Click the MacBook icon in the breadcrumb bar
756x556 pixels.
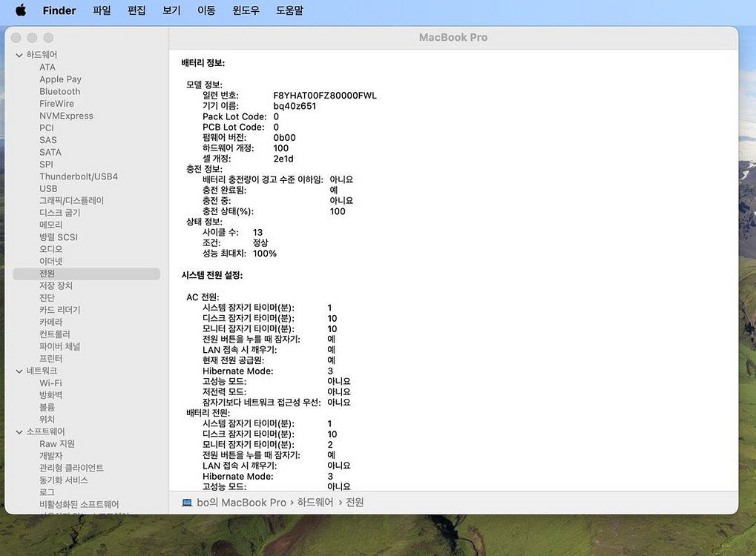[x=188, y=502]
